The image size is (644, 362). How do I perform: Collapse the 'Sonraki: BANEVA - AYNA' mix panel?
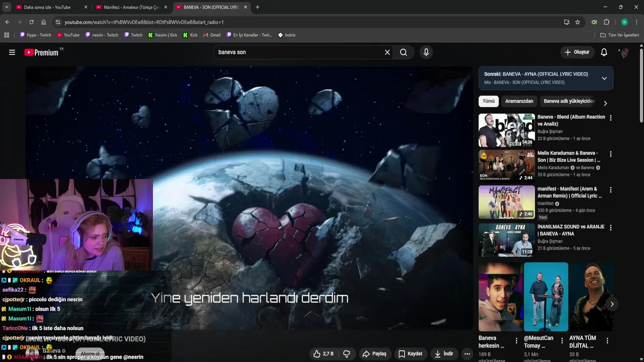click(x=604, y=78)
